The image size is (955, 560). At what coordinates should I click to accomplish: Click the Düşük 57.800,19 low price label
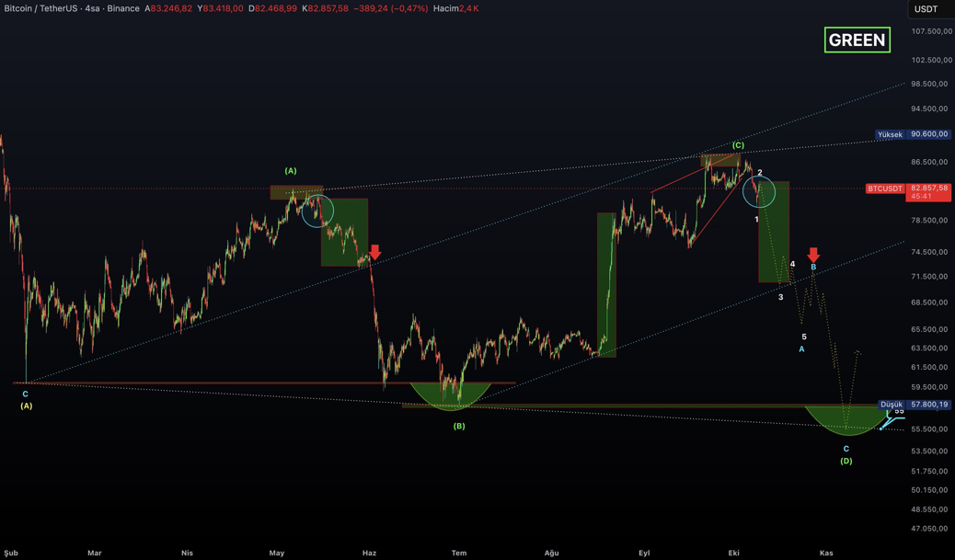click(x=914, y=405)
